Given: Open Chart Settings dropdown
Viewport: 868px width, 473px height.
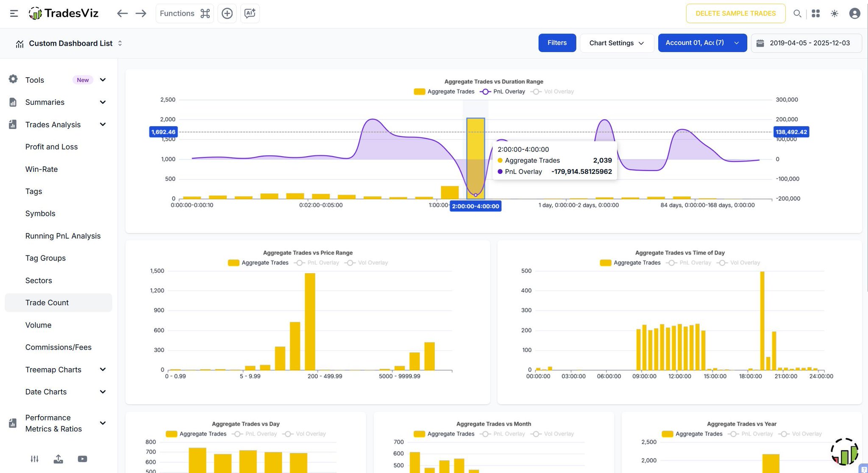Looking at the screenshot, I should 617,43.
